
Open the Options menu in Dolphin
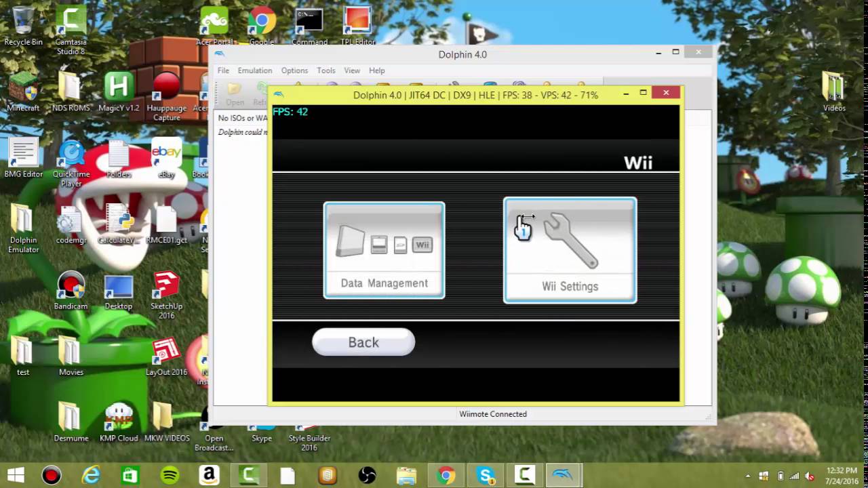click(x=294, y=70)
